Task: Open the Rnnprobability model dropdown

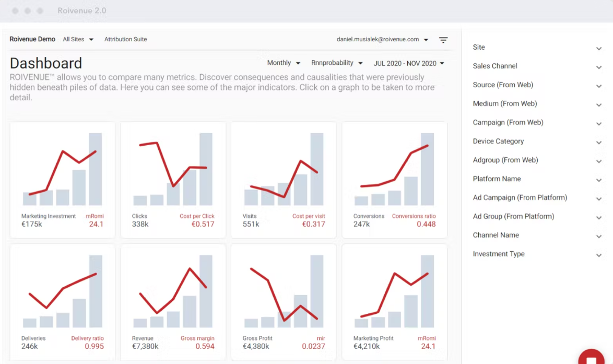Action: pyautogui.click(x=337, y=63)
